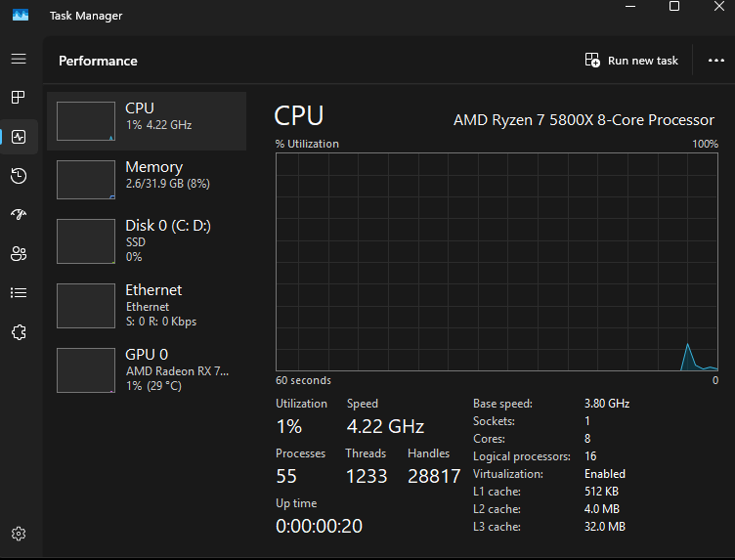Viewport: 735px width, 560px height.
Task: Click the % Utilization graph label
Action: (x=307, y=144)
